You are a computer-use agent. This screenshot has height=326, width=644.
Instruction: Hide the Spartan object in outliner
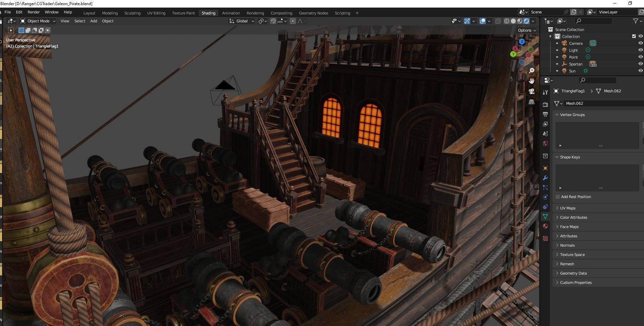point(641,64)
